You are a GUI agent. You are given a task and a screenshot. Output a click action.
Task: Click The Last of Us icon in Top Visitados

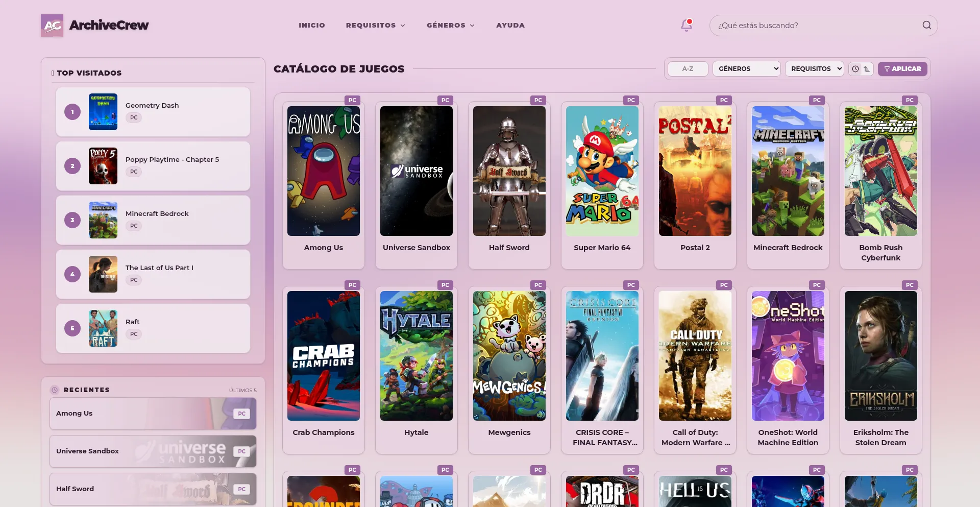click(x=103, y=274)
